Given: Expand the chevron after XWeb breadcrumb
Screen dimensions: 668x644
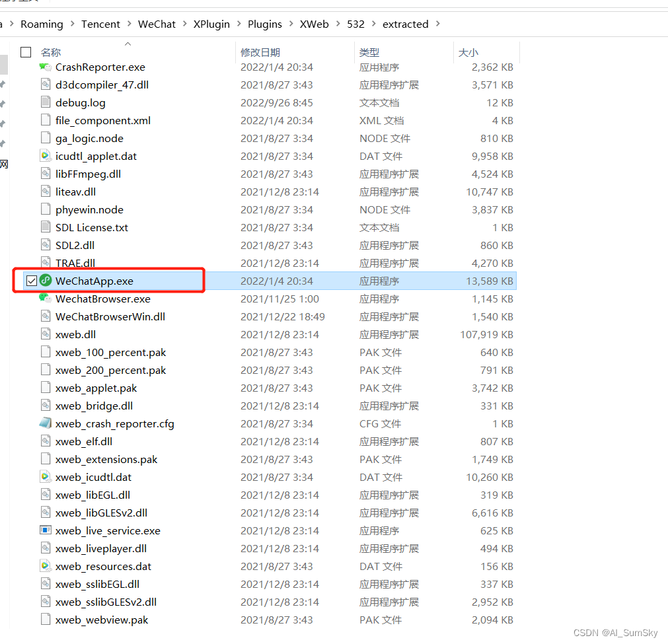Looking at the screenshot, I should [338, 24].
